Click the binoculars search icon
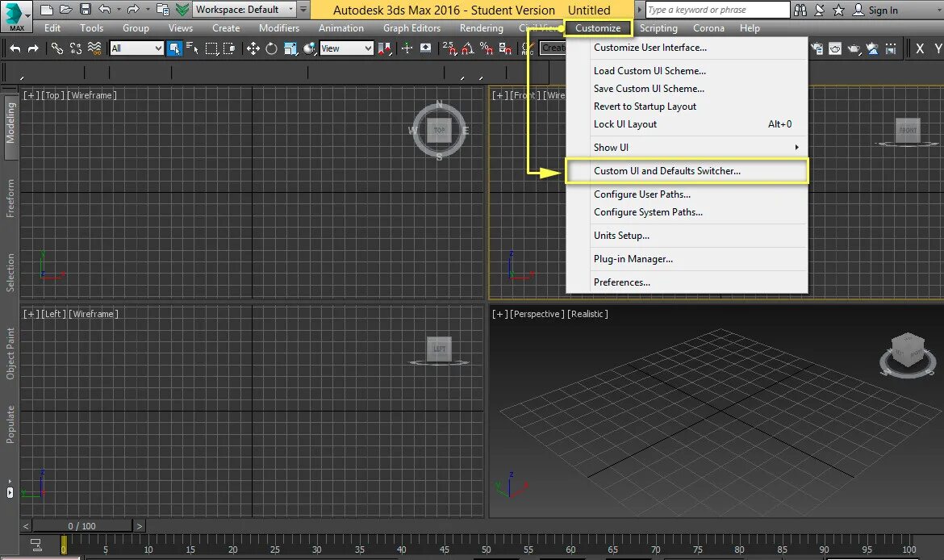 (800, 10)
